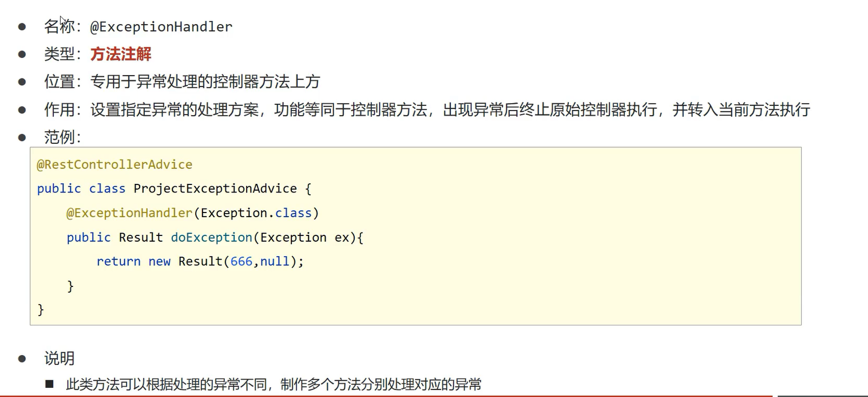Click the bullet dot before 类型

22,54
